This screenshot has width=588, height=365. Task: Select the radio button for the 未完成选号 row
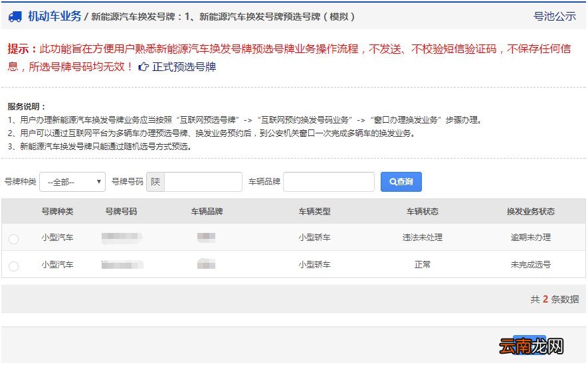(x=13, y=266)
